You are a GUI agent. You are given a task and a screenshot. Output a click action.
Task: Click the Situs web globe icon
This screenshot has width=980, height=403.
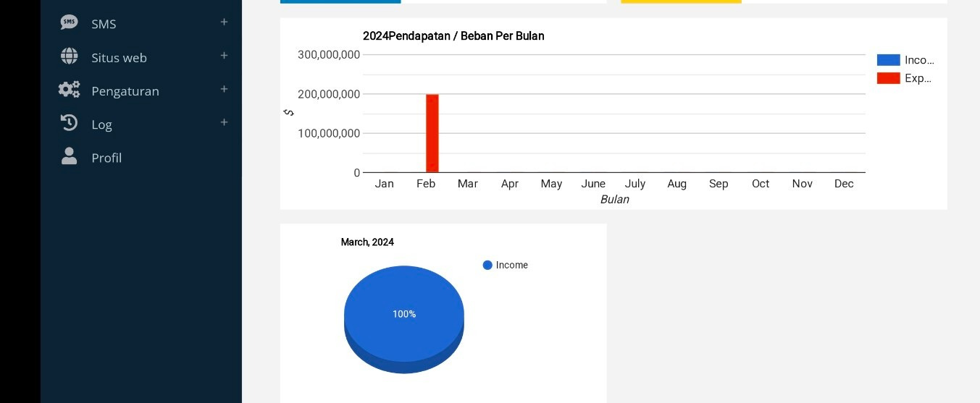(x=70, y=56)
